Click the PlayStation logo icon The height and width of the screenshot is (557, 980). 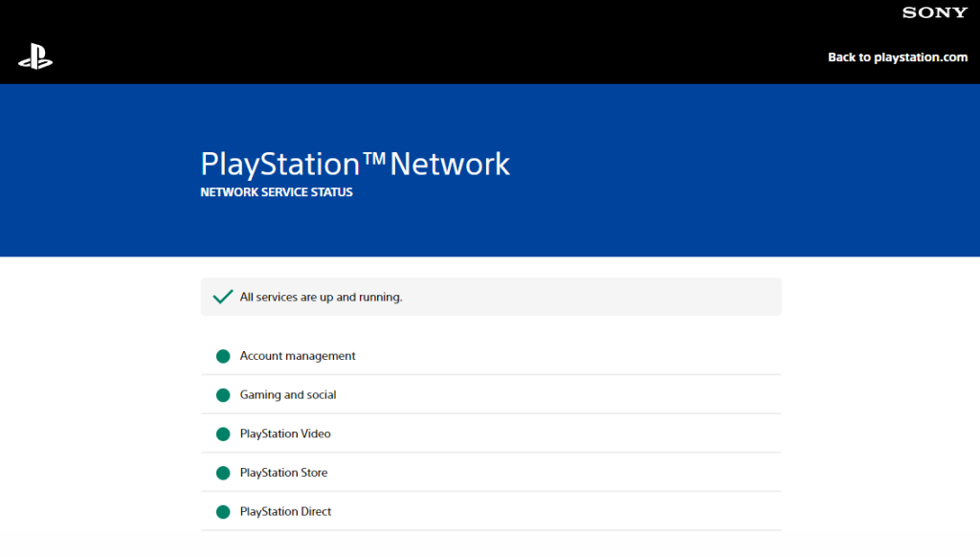click(x=35, y=56)
